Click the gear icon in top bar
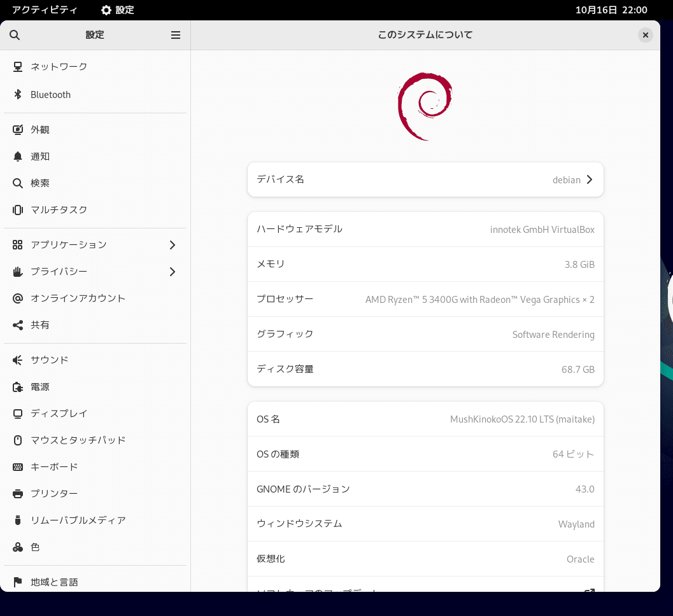The width and height of the screenshot is (673, 616). (x=106, y=10)
